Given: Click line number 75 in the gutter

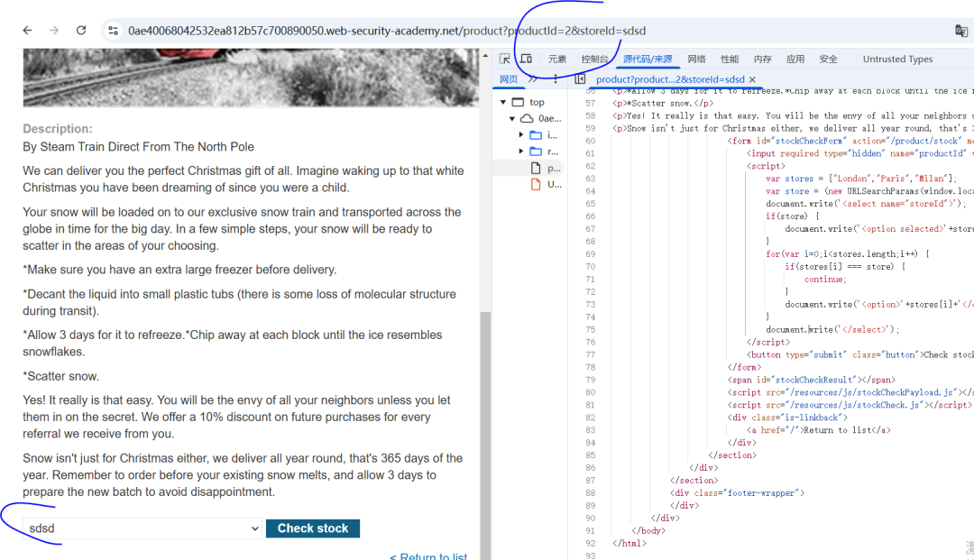Looking at the screenshot, I should 590,330.
